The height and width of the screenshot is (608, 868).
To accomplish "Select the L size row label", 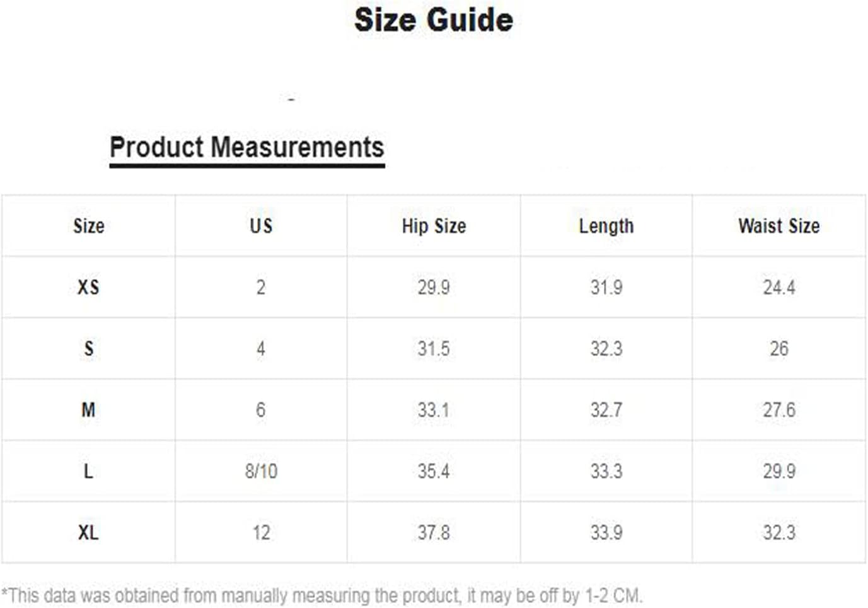I will [x=88, y=471].
